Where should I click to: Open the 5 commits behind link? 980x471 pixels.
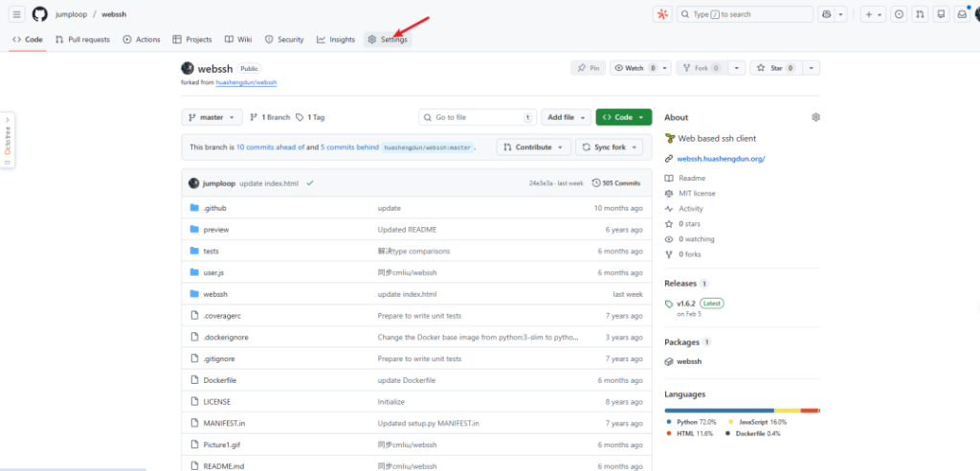click(x=349, y=147)
